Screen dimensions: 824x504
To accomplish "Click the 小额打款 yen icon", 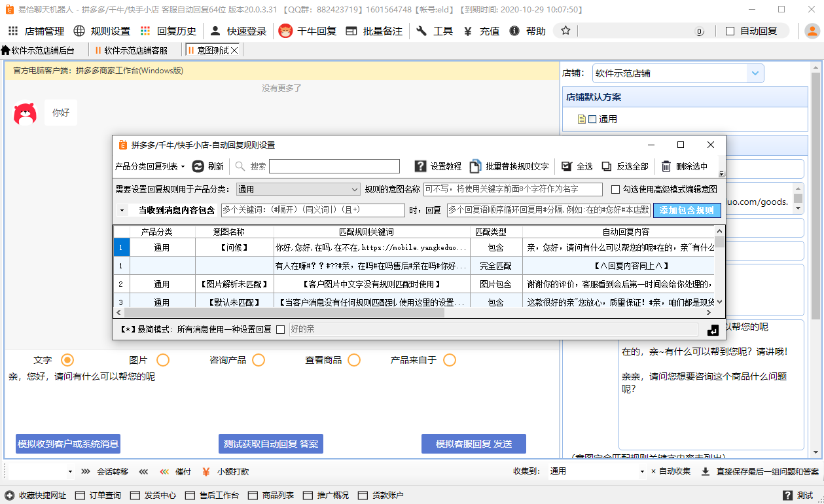I will (x=206, y=471).
